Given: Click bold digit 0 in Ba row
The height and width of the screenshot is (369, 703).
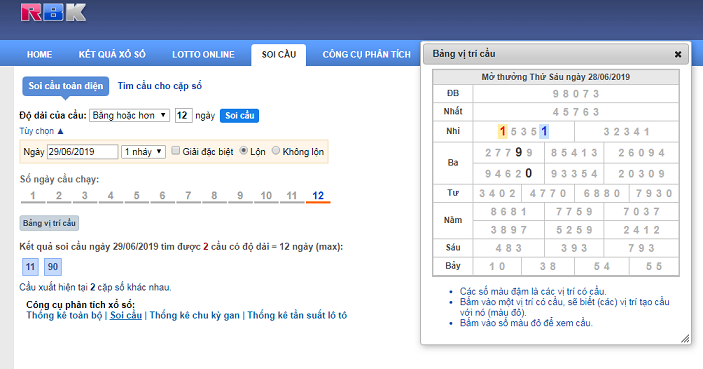Looking at the screenshot, I should [529, 173].
